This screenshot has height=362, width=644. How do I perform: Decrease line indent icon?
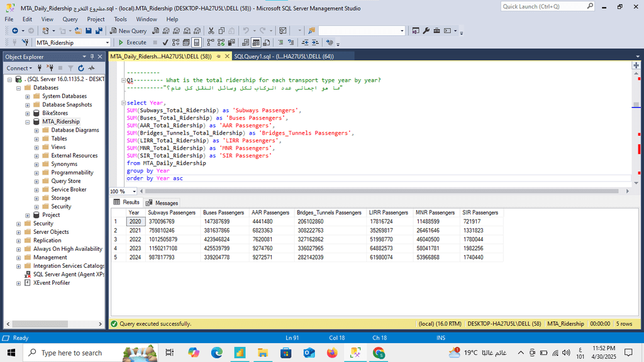pos(305,43)
